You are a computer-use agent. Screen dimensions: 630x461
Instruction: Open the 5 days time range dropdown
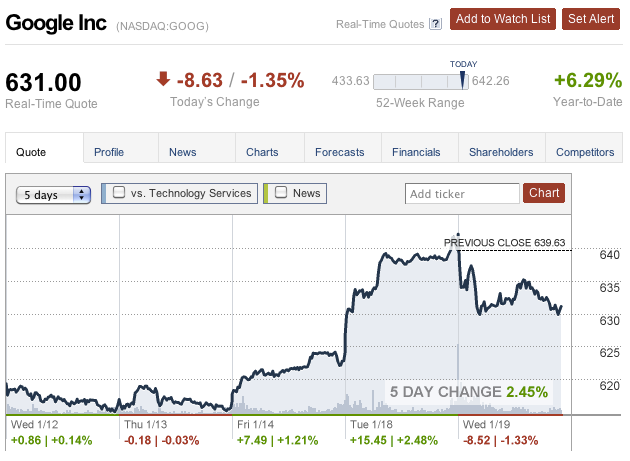point(54,195)
